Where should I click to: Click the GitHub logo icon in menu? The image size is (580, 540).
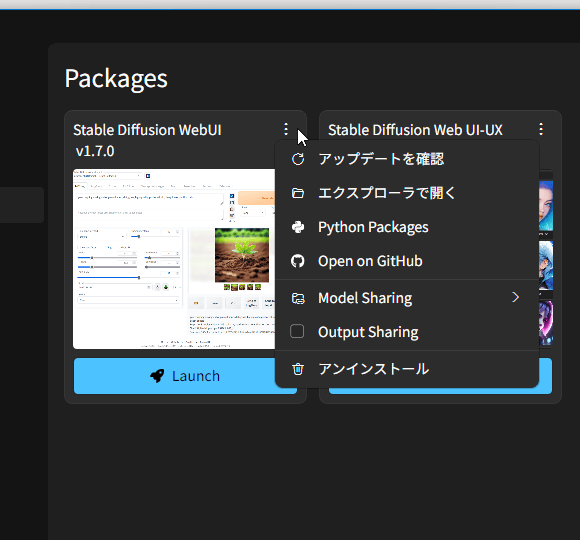point(298,261)
